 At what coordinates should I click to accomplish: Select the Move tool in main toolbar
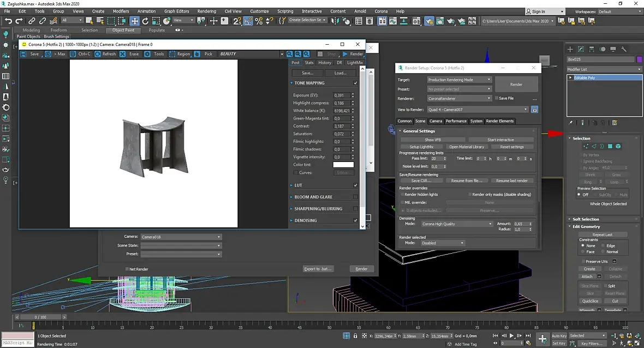pyautogui.click(x=134, y=21)
